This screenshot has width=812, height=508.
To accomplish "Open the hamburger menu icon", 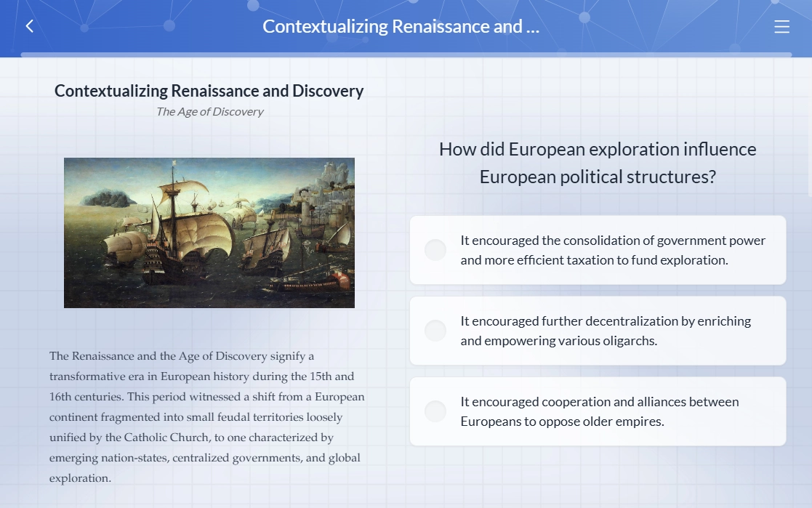I will [781, 26].
